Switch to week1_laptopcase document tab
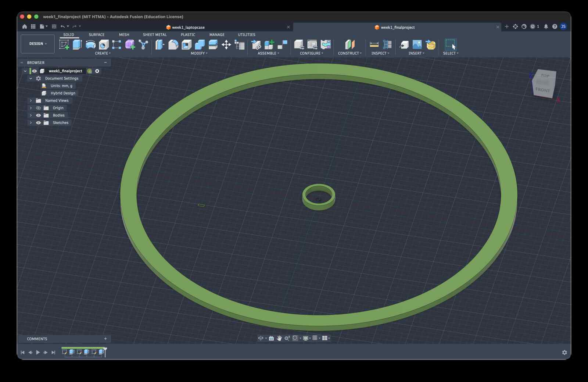Screen dimensions: 588x382 click(x=188, y=27)
